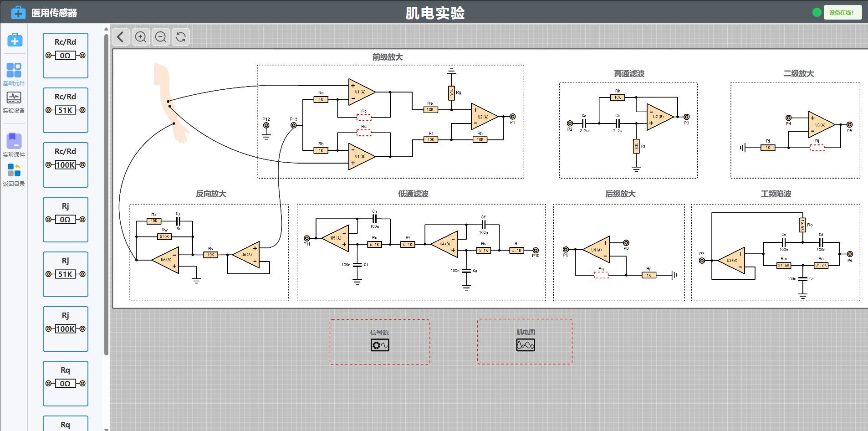Image resolution: width=868 pixels, height=431 pixels.
Task: Open 实验课件 in the sidebar
Action: 14,145
